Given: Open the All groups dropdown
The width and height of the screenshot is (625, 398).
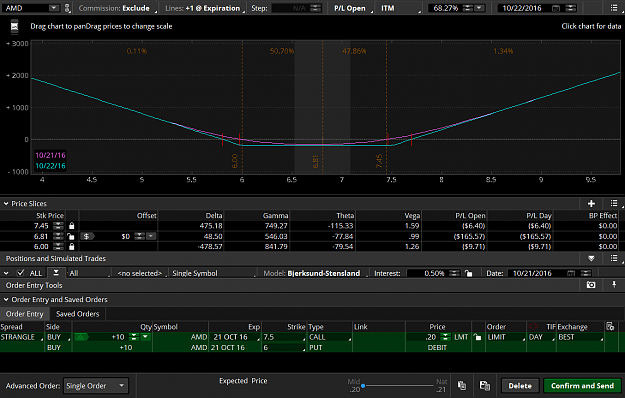Looking at the screenshot, I should point(88,273).
